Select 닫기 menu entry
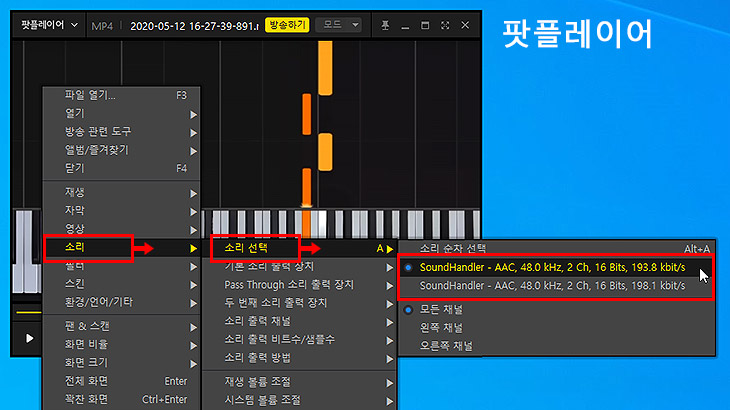 pos(122,168)
